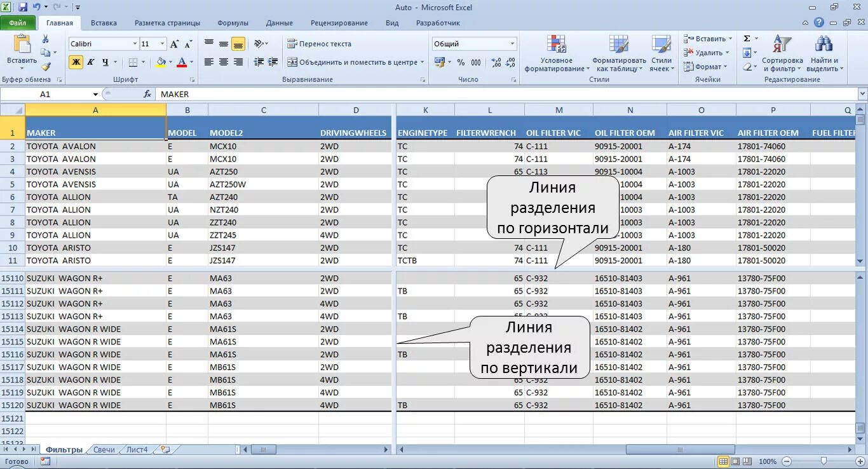Image resolution: width=868 pixels, height=469 pixels.
Task: Apply thousands separator 000 format
Action: click(476, 62)
